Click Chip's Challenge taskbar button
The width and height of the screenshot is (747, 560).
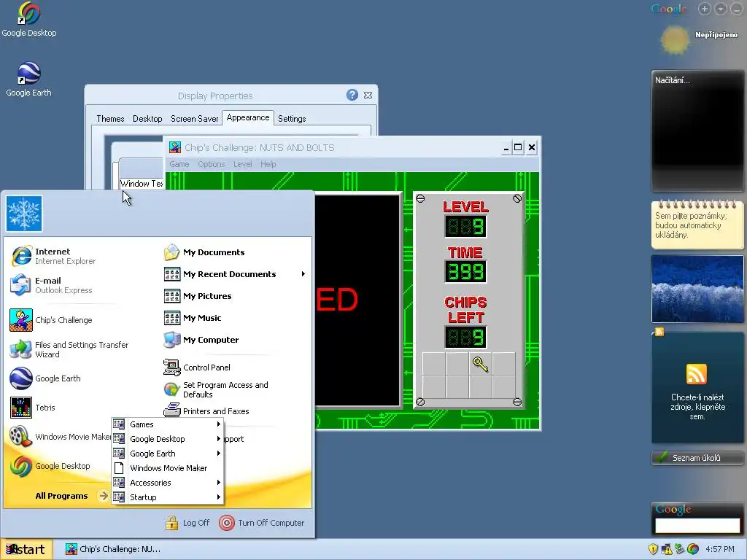[115, 549]
